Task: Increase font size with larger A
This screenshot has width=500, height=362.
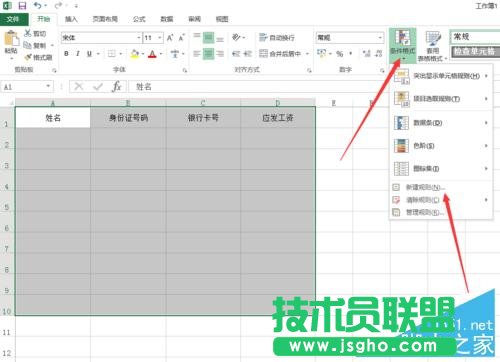Action: (170, 38)
